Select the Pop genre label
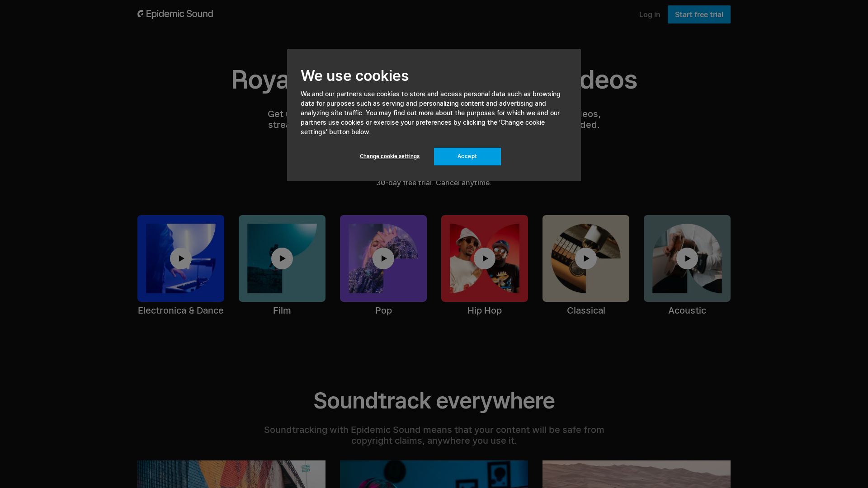Viewport: 868px width, 488px height. pos(383,311)
